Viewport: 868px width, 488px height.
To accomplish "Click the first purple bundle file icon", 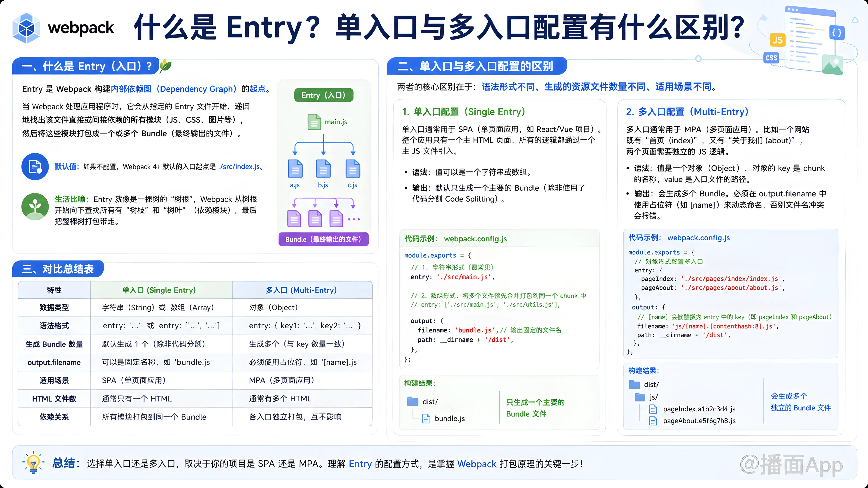I will click(x=294, y=218).
